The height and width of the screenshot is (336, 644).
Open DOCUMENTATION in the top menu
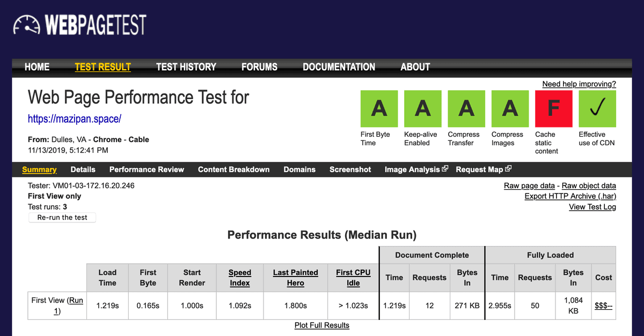point(339,67)
